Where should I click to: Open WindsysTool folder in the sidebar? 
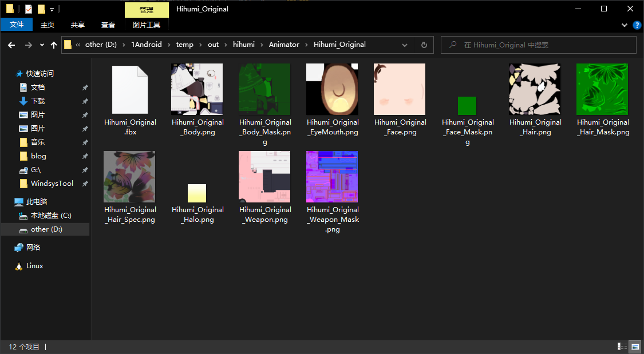[x=52, y=184]
